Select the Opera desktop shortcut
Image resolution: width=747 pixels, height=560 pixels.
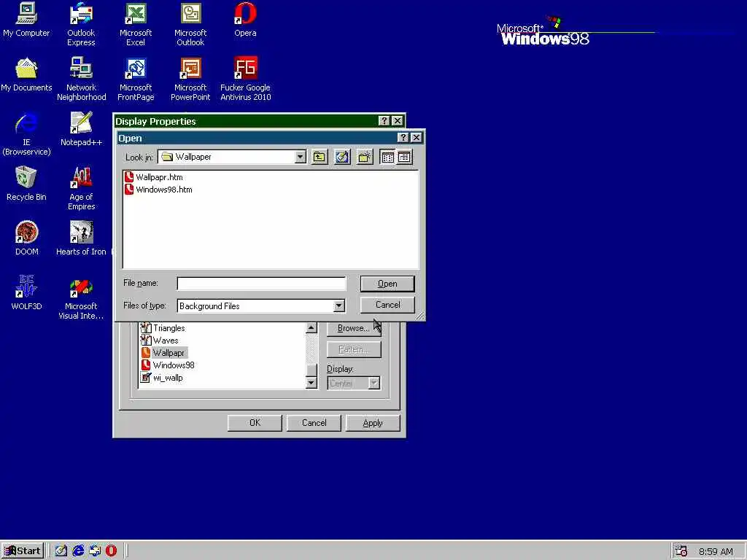point(245,20)
